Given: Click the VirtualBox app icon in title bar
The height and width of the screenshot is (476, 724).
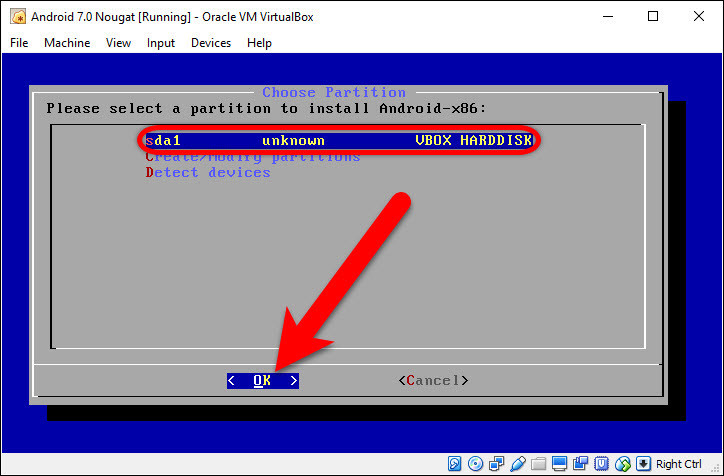Looking at the screenshot, I should click(18, 17).
